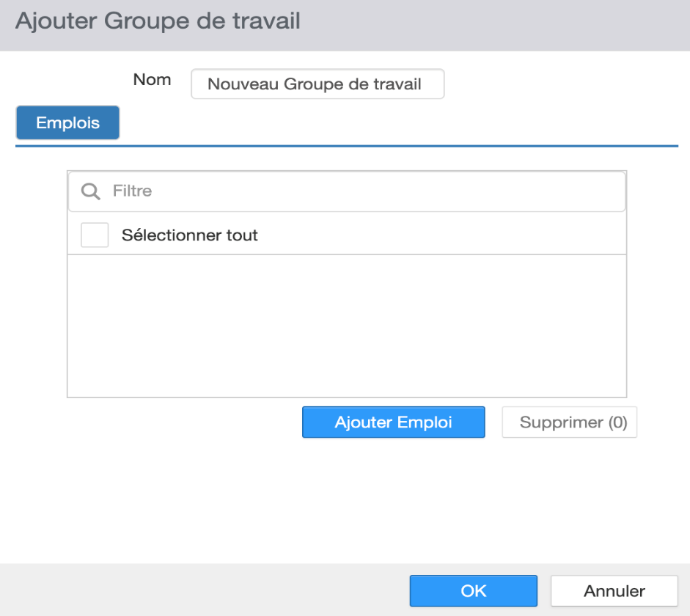Activate the filter field beside the magnifier
This screenshot has height=616, width=690.
point(347,191)
